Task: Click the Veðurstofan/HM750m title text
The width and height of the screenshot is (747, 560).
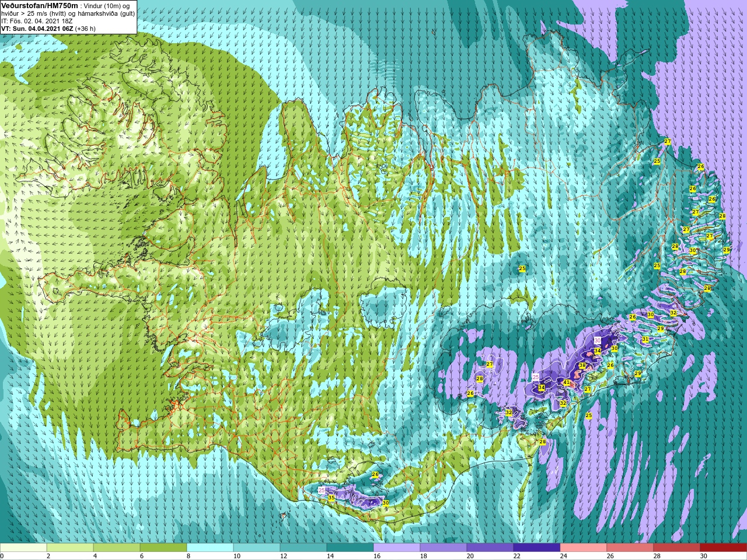Action: coord(40,5)
